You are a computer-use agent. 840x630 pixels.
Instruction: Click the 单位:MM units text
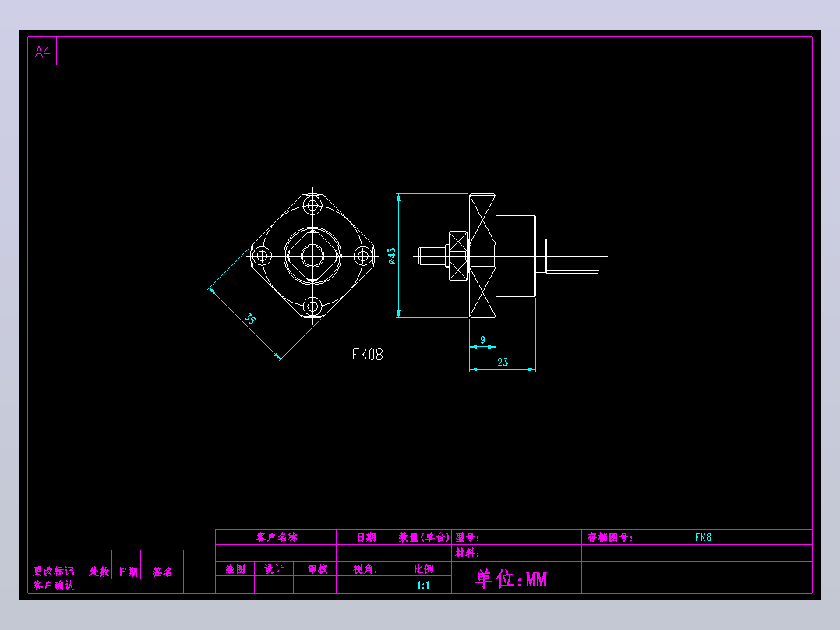click(511, 579)
